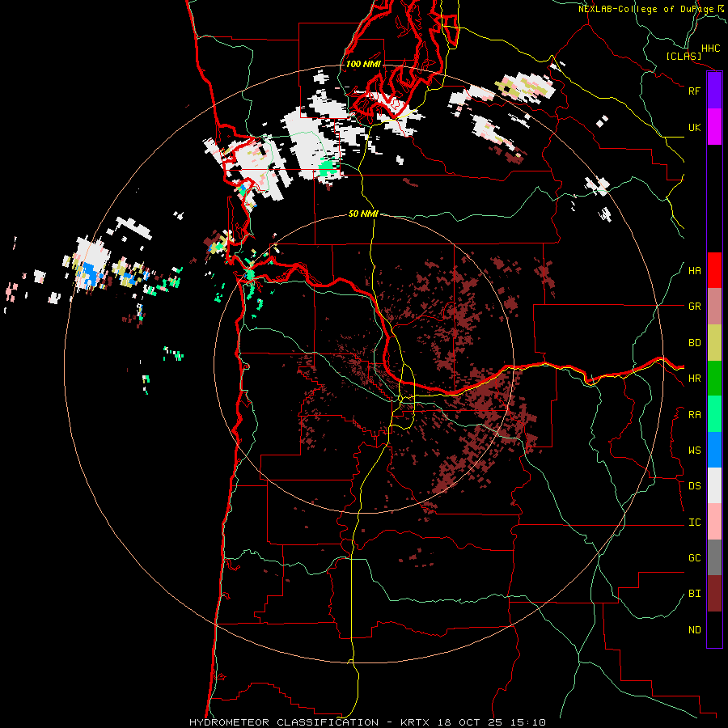The image size is (728, 728).
Task: Click the DS white legend swatch
Action: click(x=714, y=485)
